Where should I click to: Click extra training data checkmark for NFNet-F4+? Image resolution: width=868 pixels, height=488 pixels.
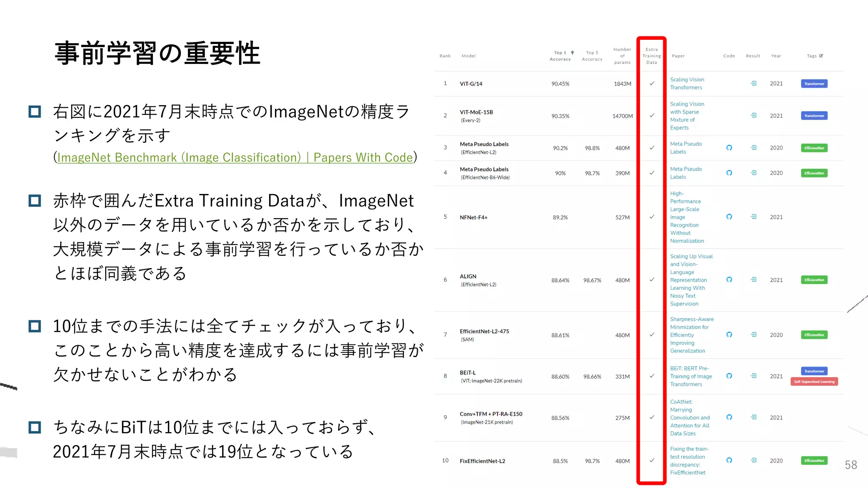click(x=652, y=217)
